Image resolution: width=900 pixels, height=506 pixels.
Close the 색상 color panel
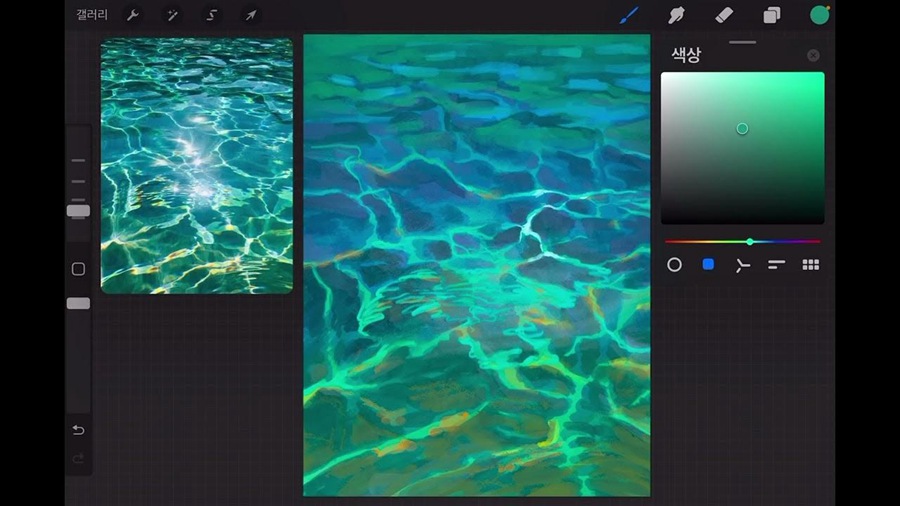coord(813,56)
